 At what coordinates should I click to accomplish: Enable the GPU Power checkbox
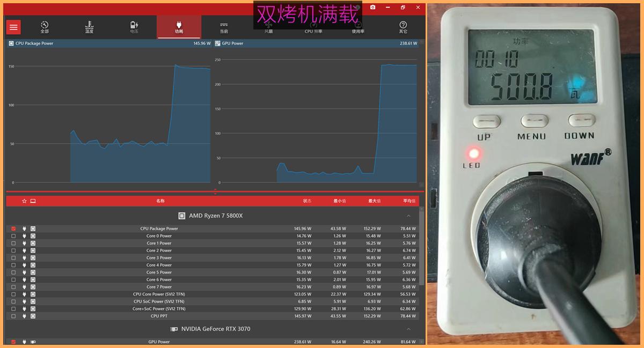[13, 342]
